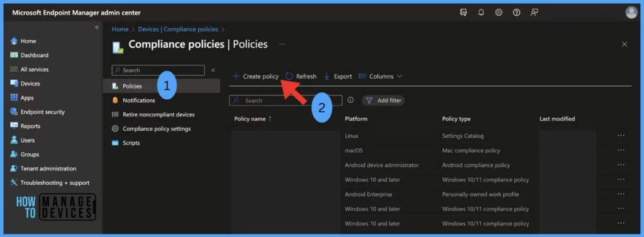Image resolution: width=644 pixels, height=237 pixels.
Task: Click the blade menu Search field
Action: (x=158, y=70)
